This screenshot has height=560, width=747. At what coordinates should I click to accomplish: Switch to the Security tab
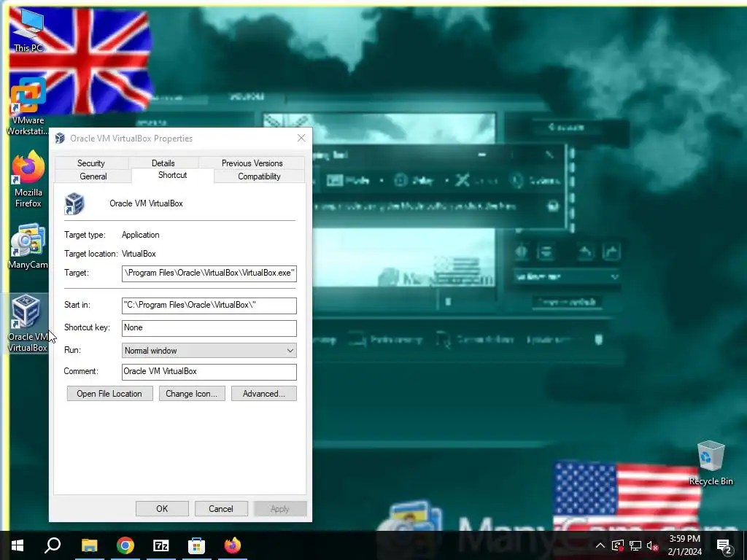tap(91, 163)
